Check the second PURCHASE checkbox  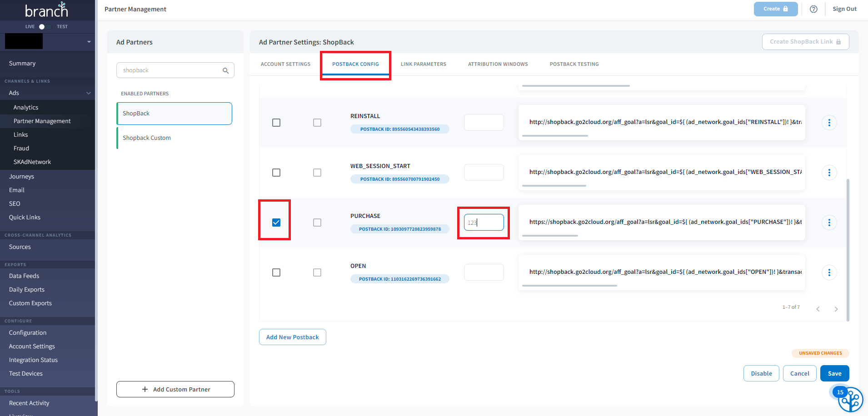pos(317,223)
